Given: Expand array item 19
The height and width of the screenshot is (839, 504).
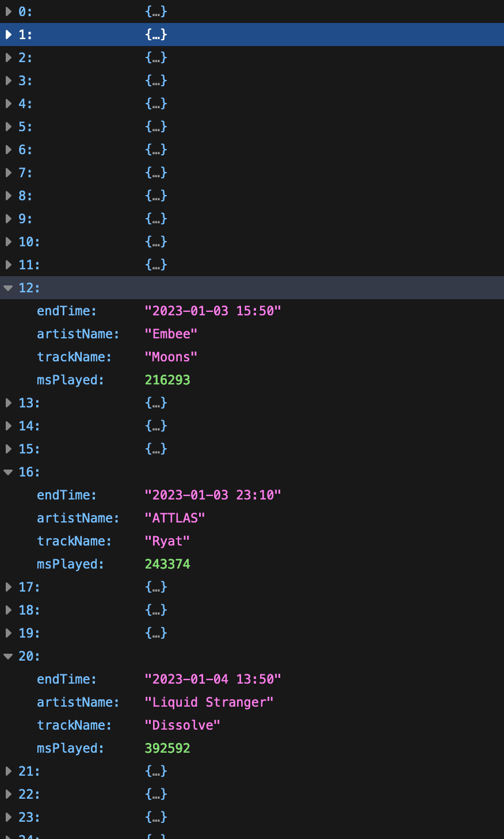Looking at the screenshot, I should tap(9, 633).
